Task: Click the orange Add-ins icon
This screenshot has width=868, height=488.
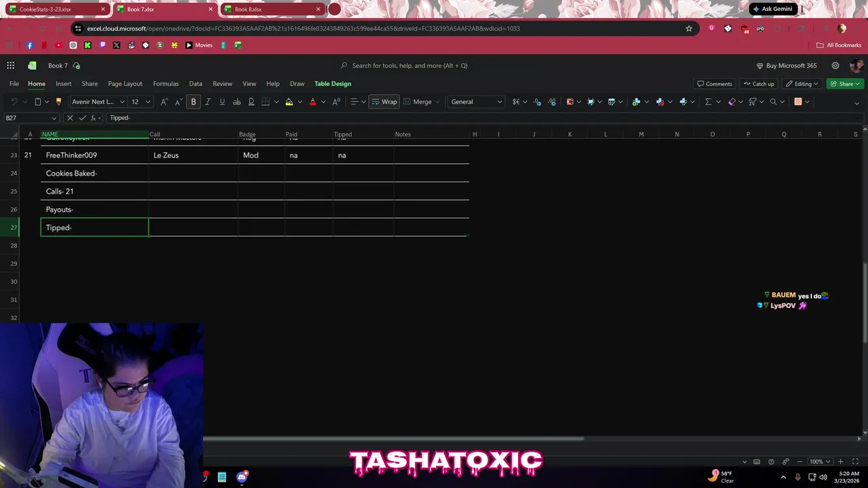Action: [798, 102]
